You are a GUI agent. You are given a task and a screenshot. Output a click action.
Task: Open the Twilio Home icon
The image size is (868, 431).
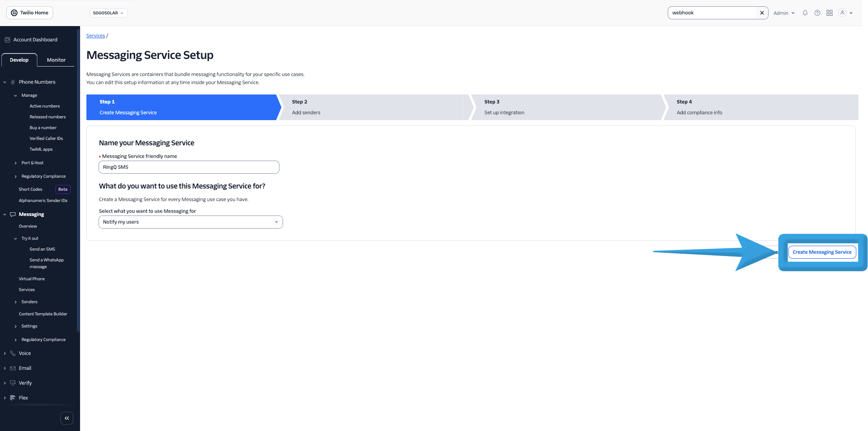13,13
